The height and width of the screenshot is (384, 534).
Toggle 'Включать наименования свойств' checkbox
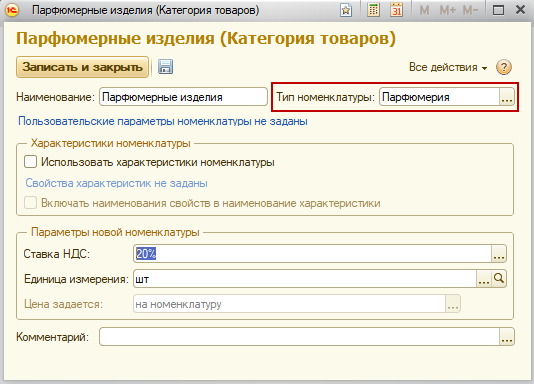[30, 203]
